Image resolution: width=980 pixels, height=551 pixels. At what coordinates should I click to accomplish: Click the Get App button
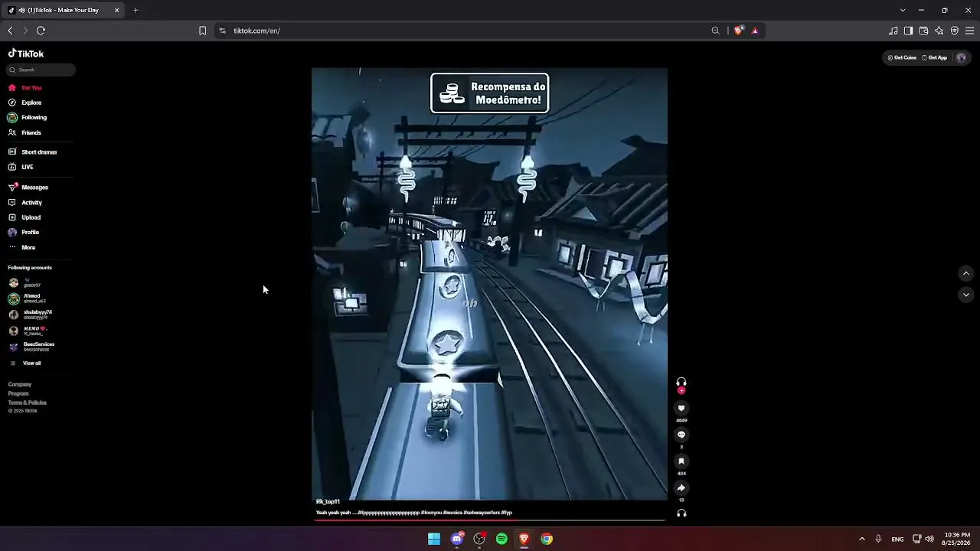pos(935,57)
